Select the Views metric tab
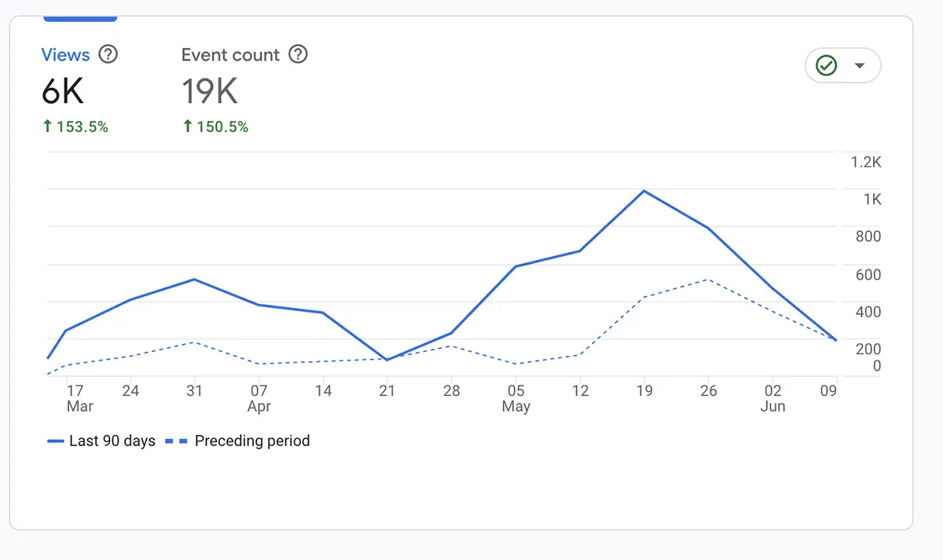The height and width of the screenshot is (560, 943). point(65,55)
